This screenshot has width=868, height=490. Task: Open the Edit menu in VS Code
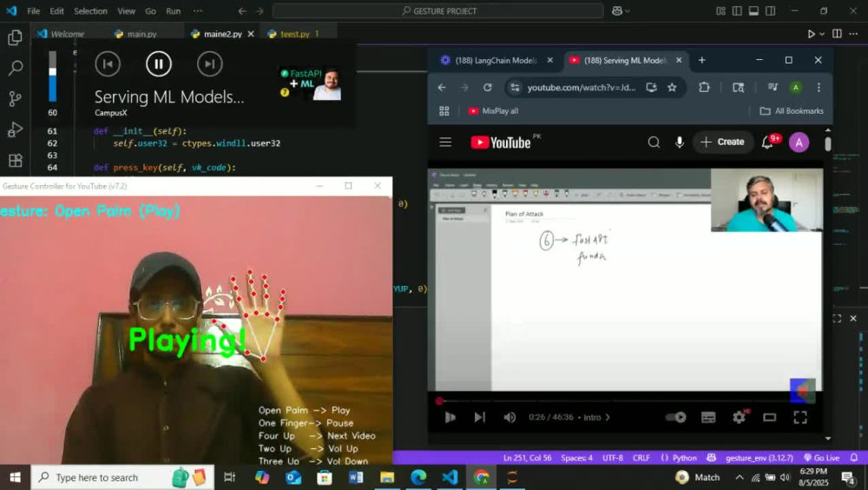pyautogui.click(x=56, y=11)
